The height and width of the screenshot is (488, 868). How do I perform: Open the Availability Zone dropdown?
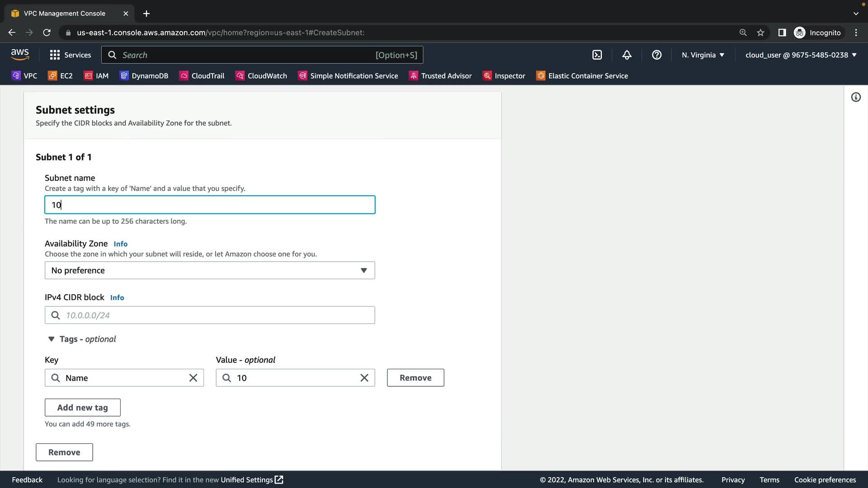pyautogui.click(x=210, y=270)
